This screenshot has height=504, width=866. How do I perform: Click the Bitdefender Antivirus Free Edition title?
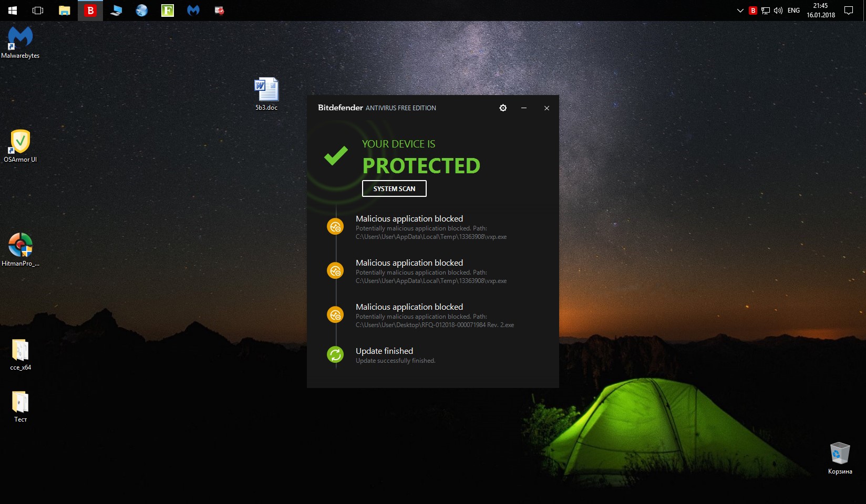pyautogui.click(x=377, y=108)
